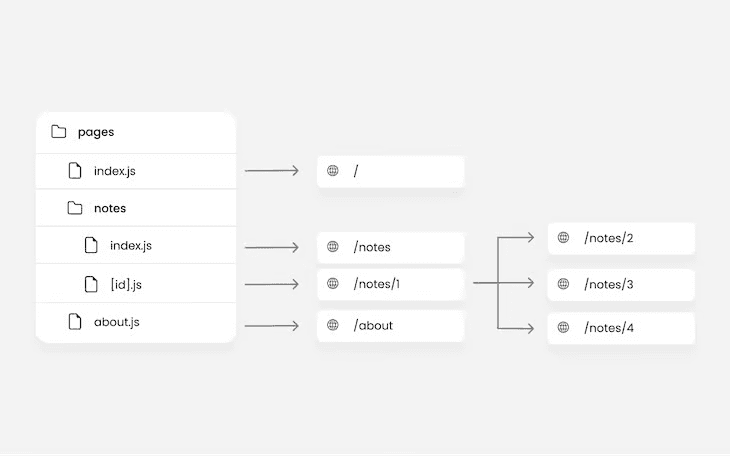The image size is (730, 456).
Task: Click the arrow pointing to /notes/1
Action: point(271,285)
